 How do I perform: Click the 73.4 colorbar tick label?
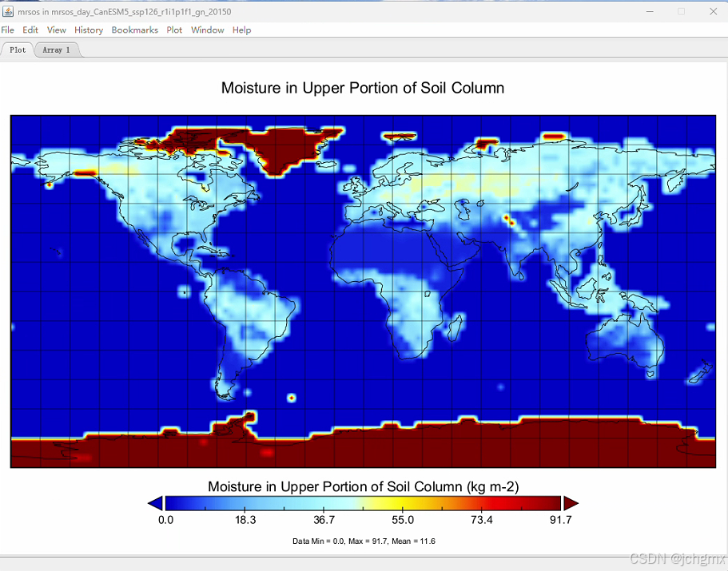pyautogui.click(x=481, y=520)
